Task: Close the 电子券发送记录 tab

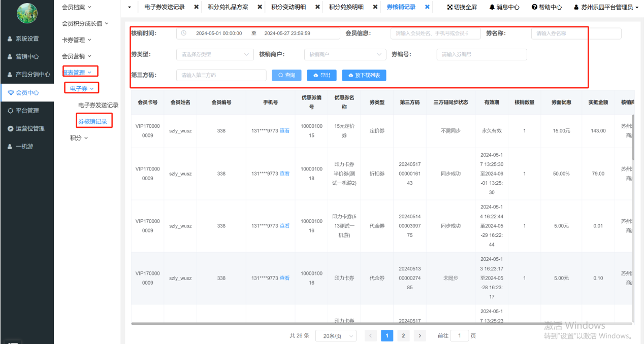Action: click(197, 7)
